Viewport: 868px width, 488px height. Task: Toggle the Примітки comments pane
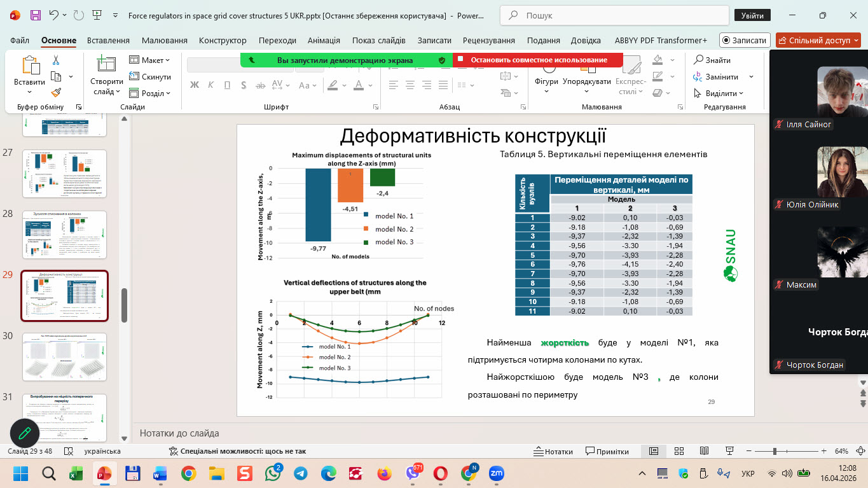[x=607, y=451]
